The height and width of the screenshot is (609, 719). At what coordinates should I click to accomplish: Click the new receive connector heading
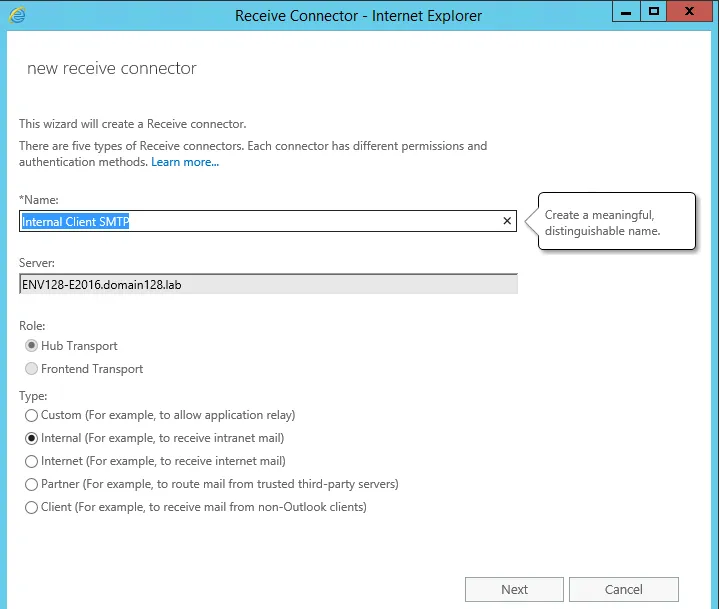tap(111, 69)
